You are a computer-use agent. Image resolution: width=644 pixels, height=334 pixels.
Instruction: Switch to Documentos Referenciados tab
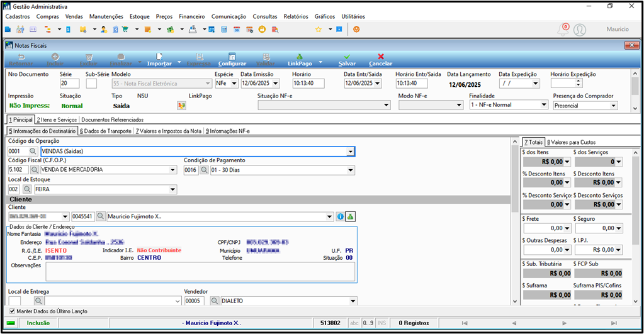point(113,120)
